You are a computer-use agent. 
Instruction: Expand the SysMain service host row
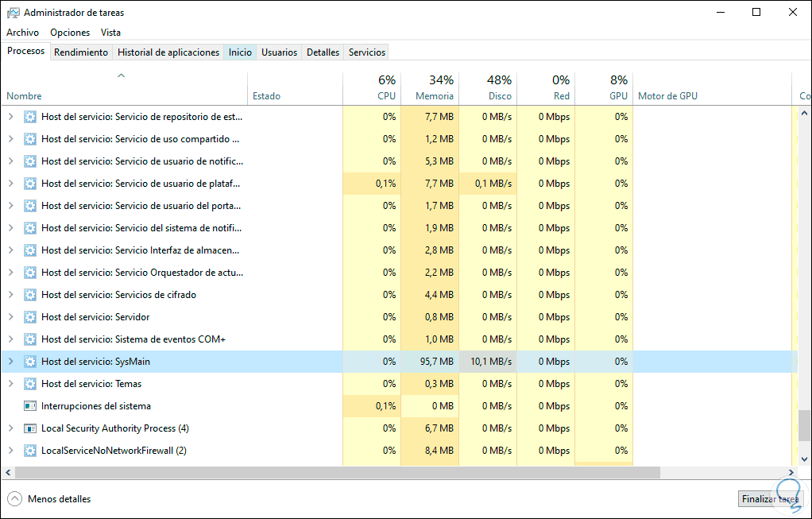pyautogui.click(x=10, y=362)
